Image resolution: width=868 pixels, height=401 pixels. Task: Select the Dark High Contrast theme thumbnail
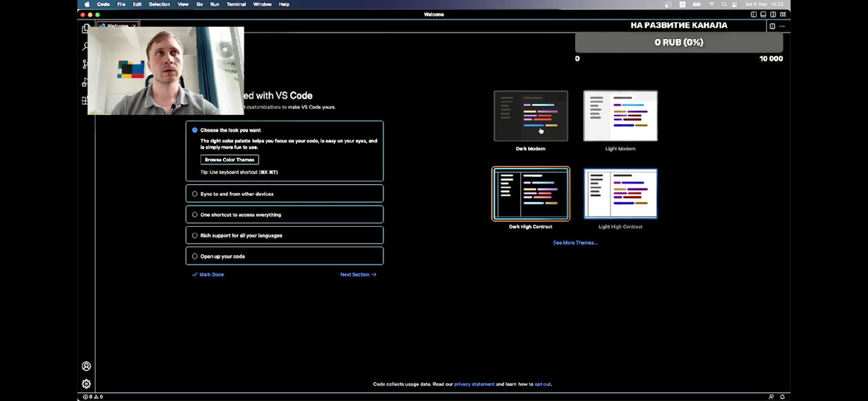coord(531,194)
